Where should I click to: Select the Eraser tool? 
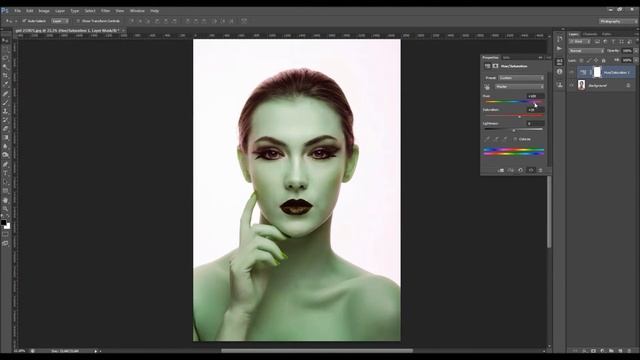pyautogui.click(x=5, y=129)
